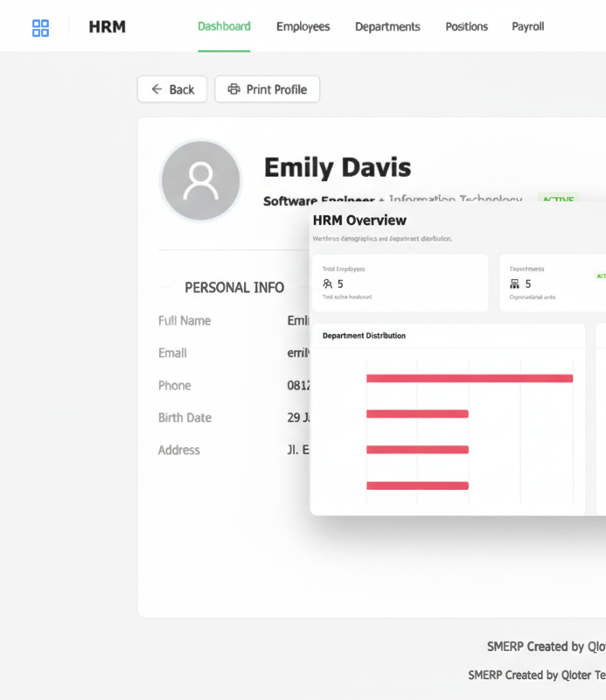Image resolution: width=606 pixels, height=700 pixels.
Task: Click the people icon under Total Employees
Action: coord(328,283)
